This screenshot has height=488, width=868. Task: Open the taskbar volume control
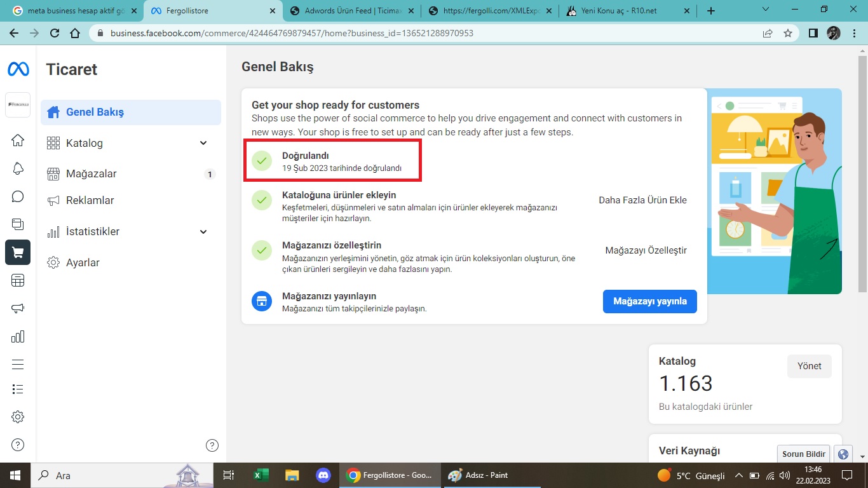coord(785,475)
